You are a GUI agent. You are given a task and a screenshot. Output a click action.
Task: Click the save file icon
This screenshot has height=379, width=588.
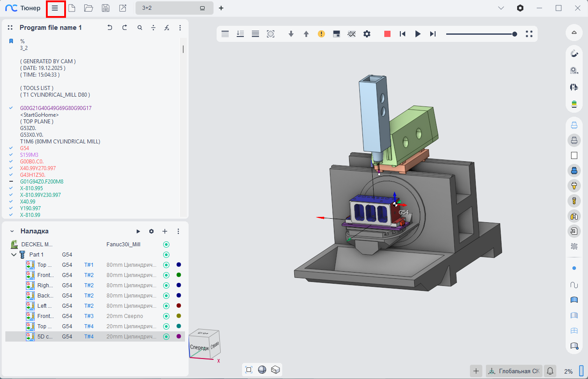point(106,8)
